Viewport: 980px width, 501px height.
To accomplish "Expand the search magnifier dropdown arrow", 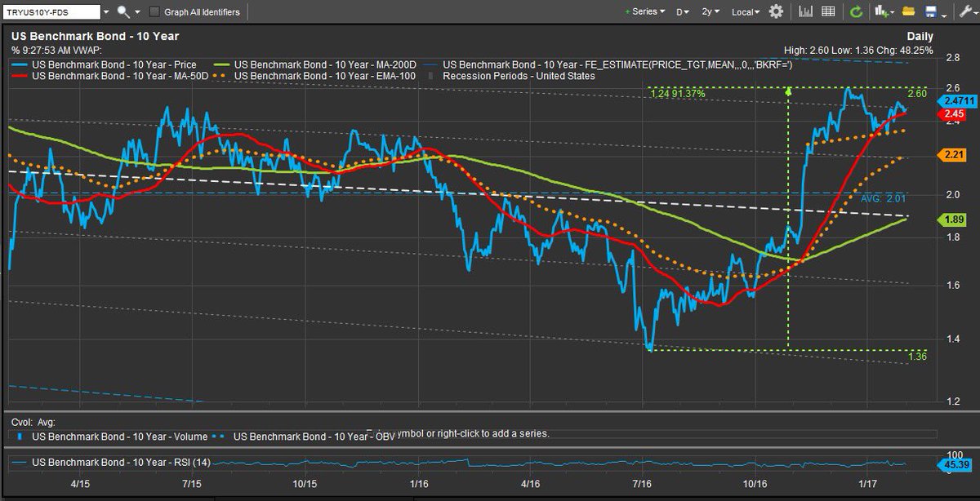I will [x=136, y=12].
